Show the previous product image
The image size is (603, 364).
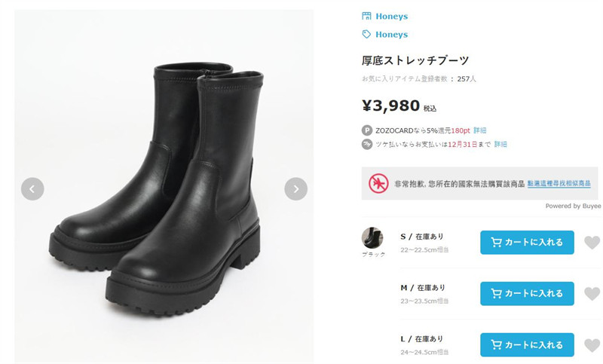(x=32, y=188)
